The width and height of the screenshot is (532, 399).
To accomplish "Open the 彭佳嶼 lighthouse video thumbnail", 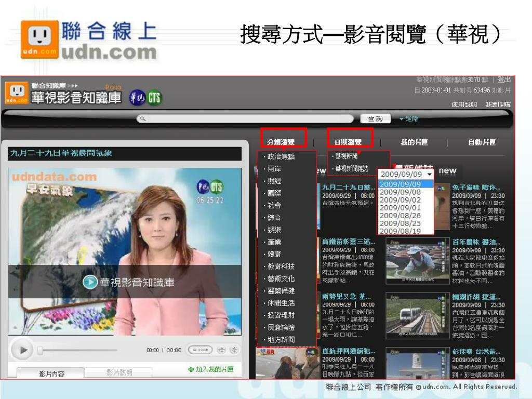I will (418, 363).
